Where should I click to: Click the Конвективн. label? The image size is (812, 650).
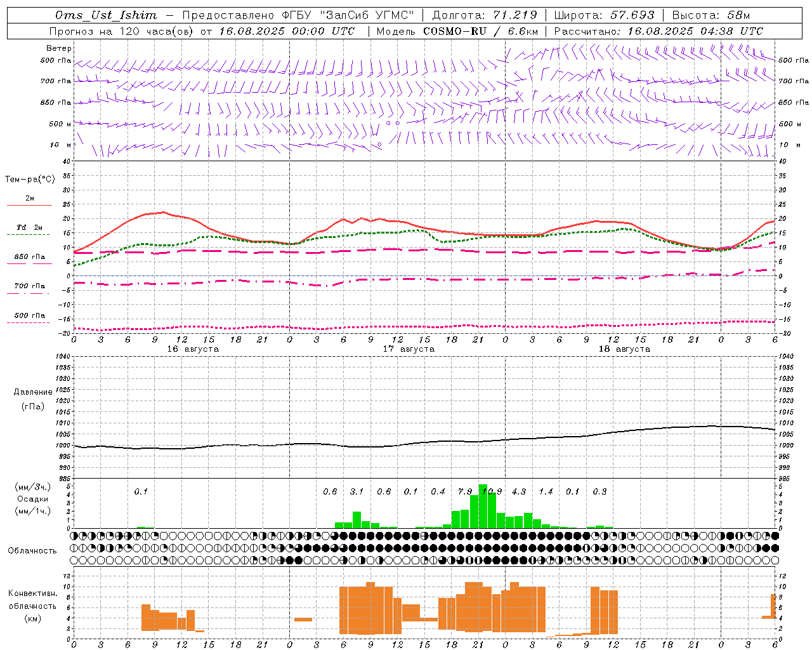pos(33,594)
